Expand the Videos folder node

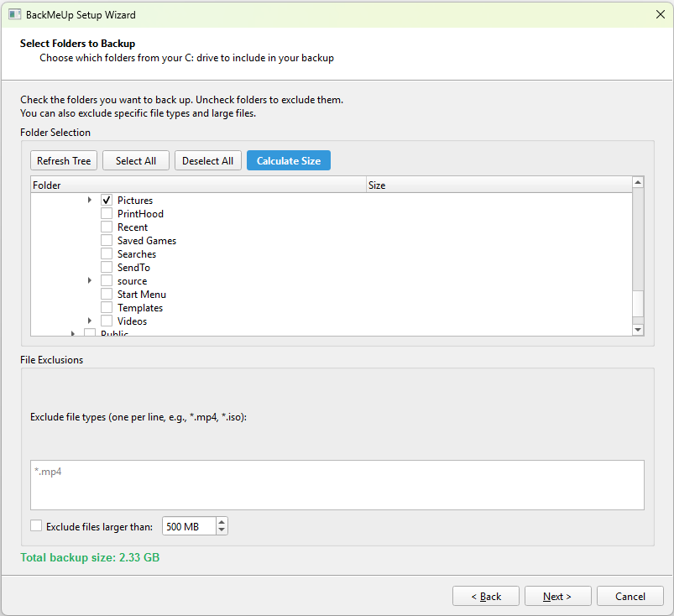click(x=90, y=321)
